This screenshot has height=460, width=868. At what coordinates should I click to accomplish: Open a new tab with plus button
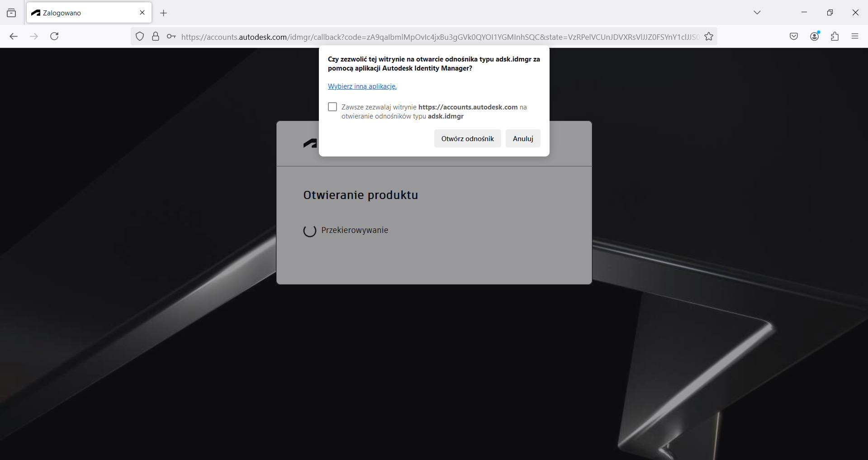click(x=164, y=13)
